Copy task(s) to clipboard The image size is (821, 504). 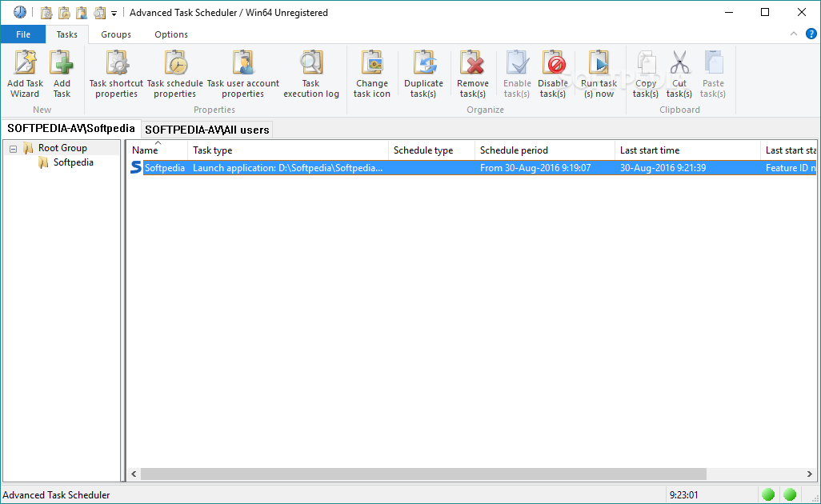click(646, 74)
